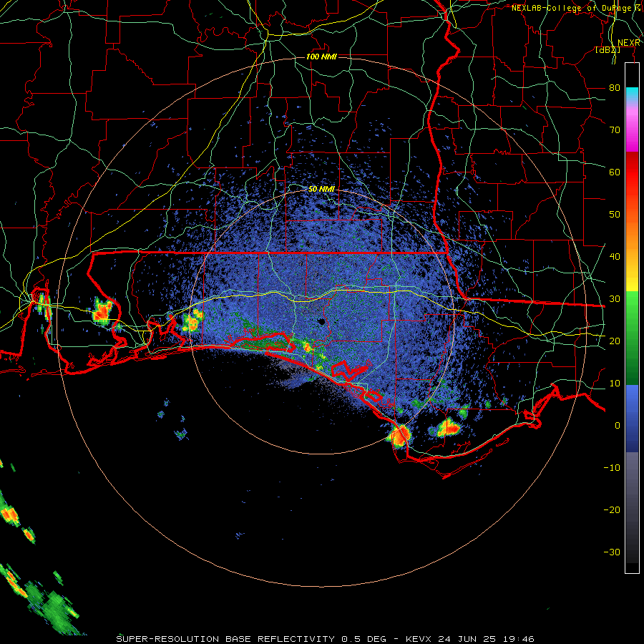Click the '0.5 DEG' elevation angle text
Image resolution: width=644 pixels, height=644 pixels.
point(364,639)
